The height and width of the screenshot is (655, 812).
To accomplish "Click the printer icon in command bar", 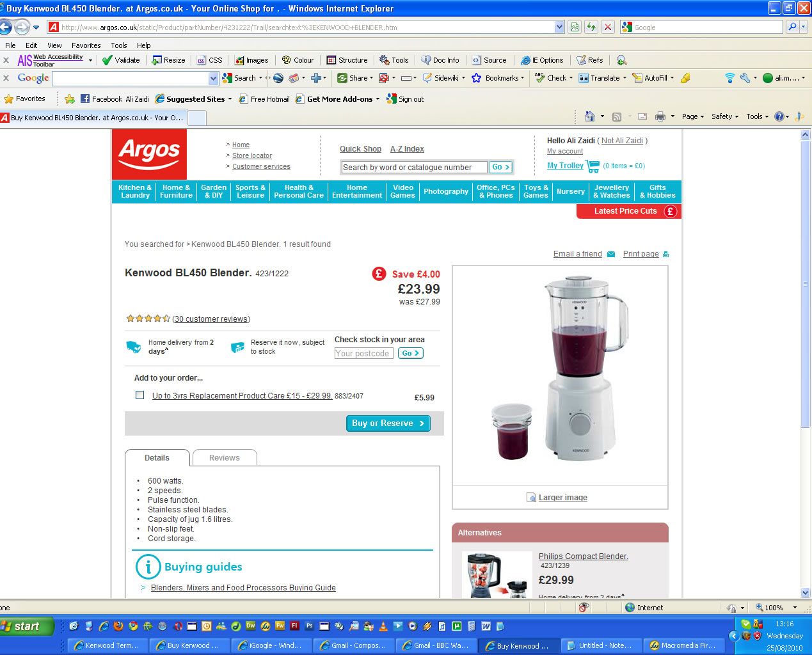I will click(660, 116).
